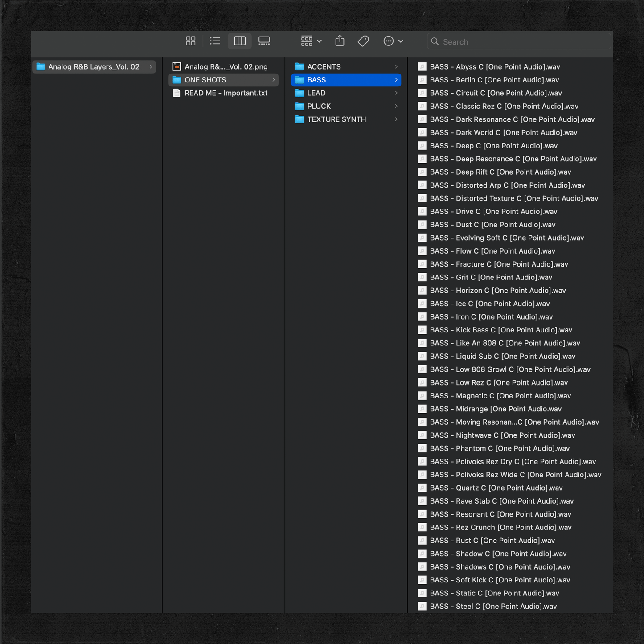
Task: Select the Analog R&B Vol. 02 png image
Action: coord(226,67)
